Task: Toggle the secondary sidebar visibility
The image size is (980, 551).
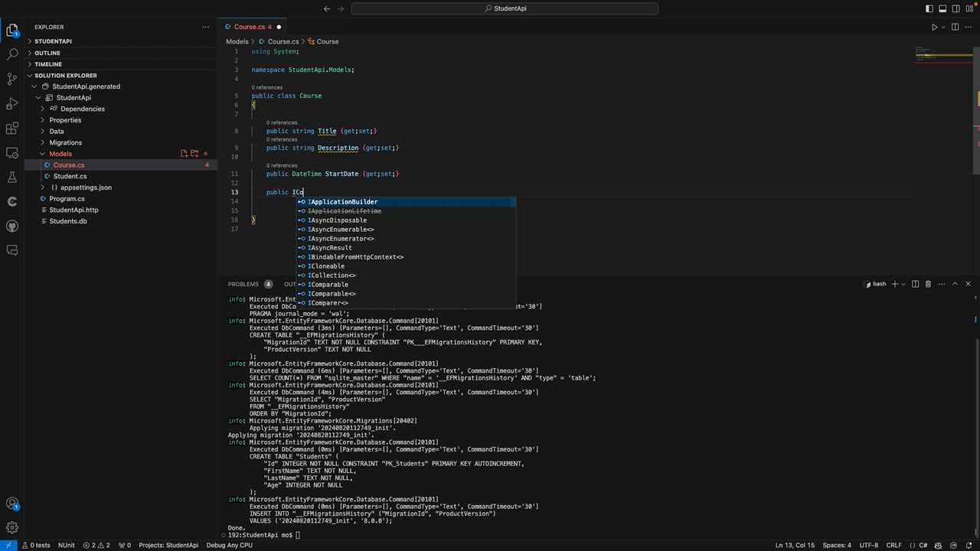Action: tap(957, 8)
